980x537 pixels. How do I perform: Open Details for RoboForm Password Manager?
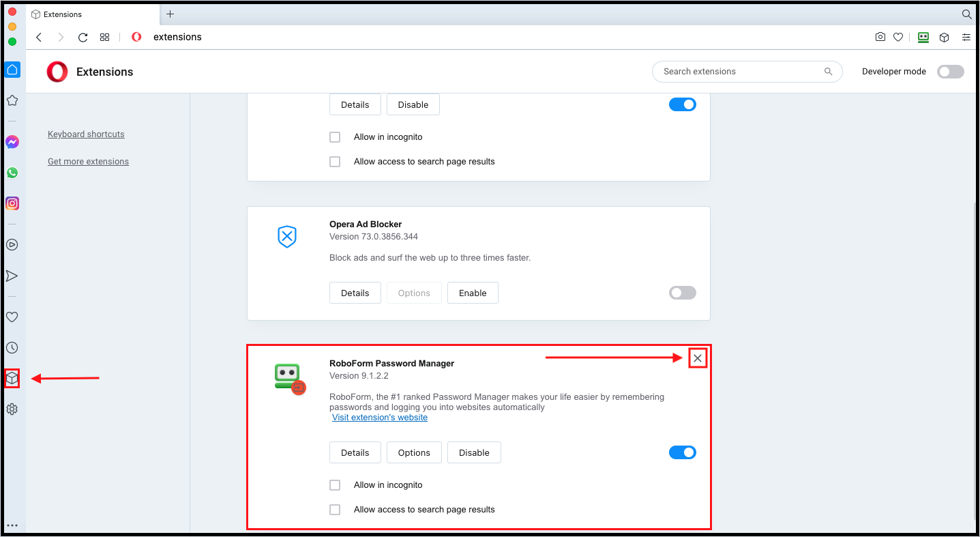(355, 452)
